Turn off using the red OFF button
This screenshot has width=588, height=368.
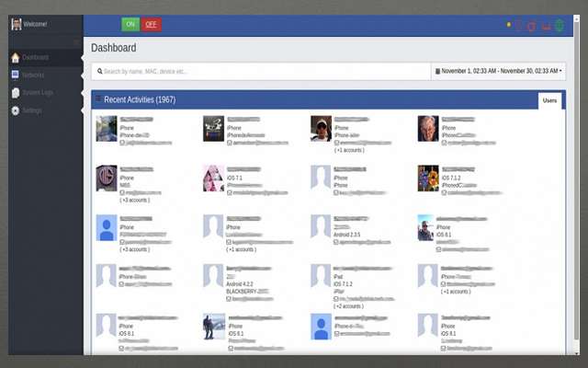tap(151, 25)
